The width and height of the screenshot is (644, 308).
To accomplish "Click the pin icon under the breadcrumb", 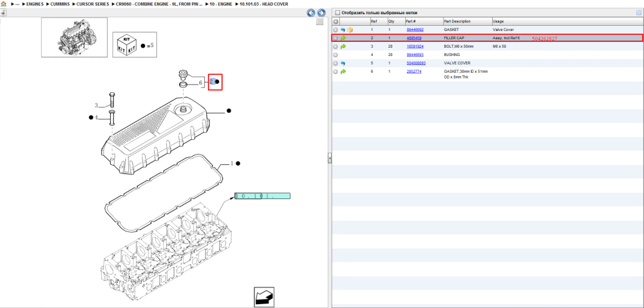I will [3, 13].
